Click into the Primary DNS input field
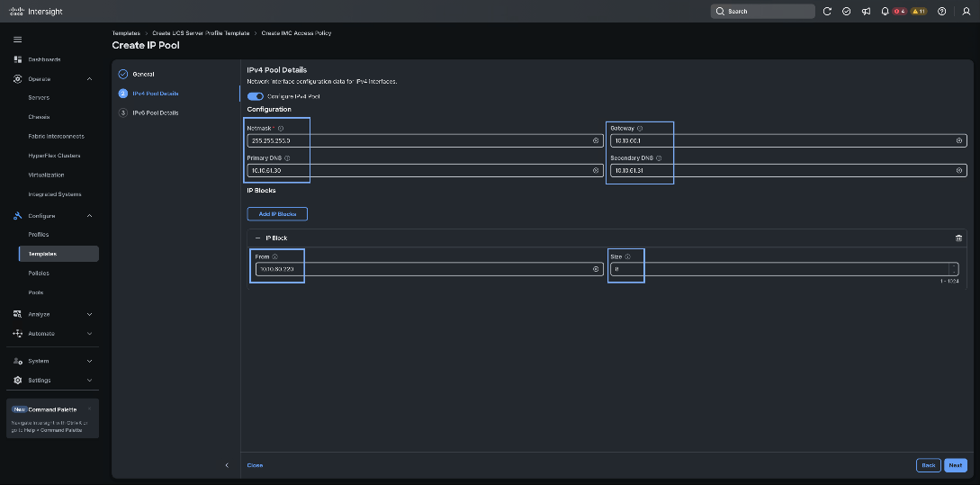This screenshot has width=980, height=485. 425,170
